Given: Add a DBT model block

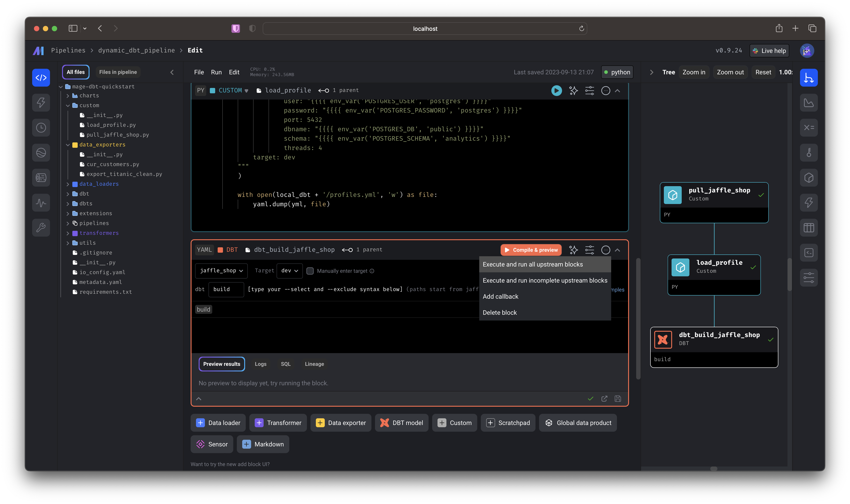Looking at the screenshot, I should point(401,423).
